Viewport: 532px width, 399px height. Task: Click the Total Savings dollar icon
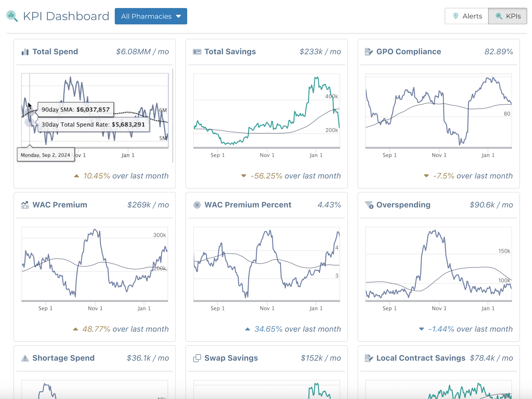(x=197, y=52)
